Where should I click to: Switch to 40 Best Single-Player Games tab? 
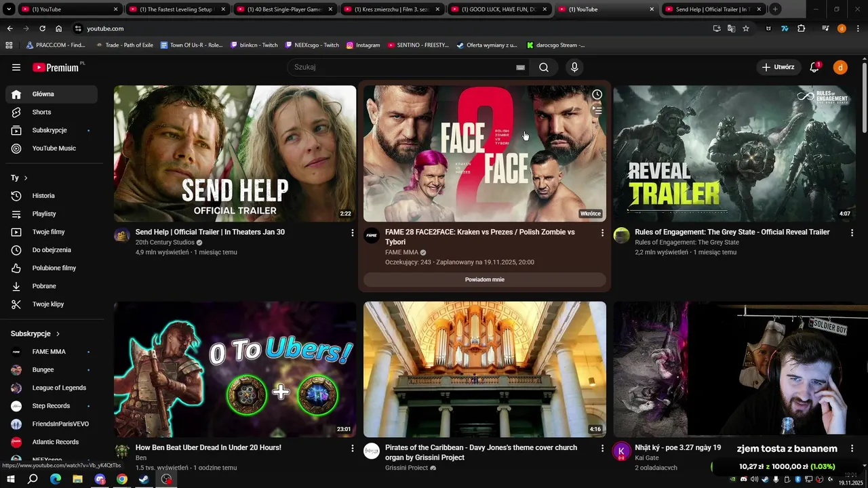285,9
